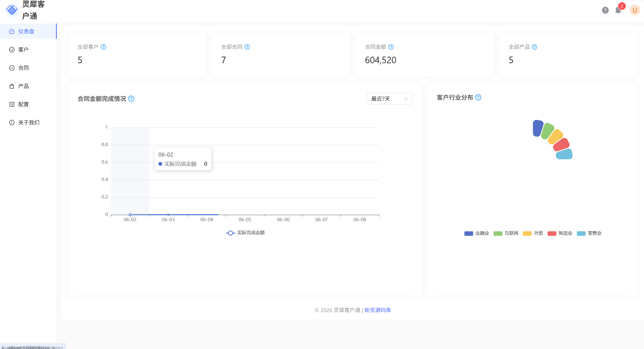Open the 仪表盘 menu item

click(28, 31)
